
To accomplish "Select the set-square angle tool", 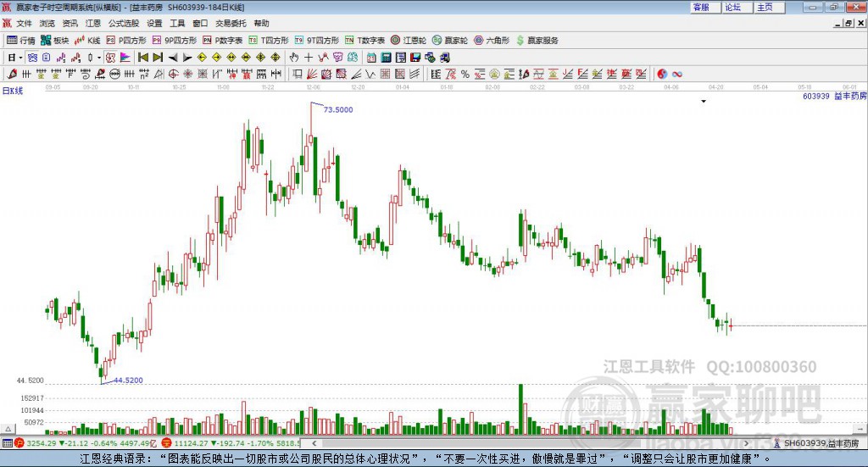I will click(159, 74).
